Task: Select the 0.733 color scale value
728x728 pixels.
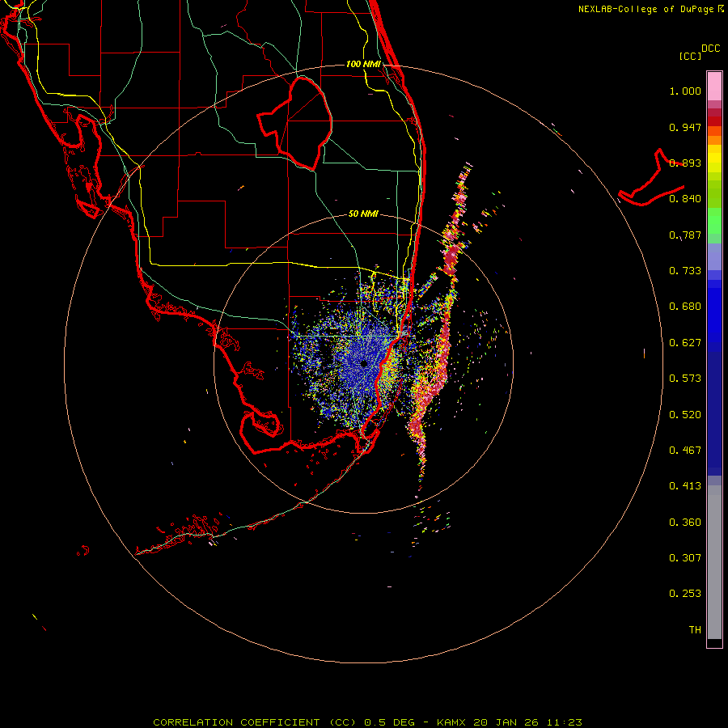Action: tap(685, 271)
